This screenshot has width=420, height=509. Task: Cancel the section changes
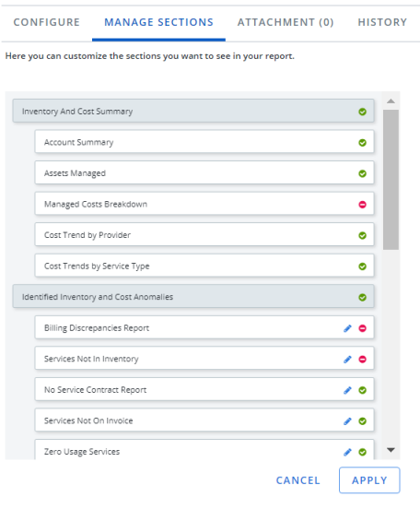298,480
